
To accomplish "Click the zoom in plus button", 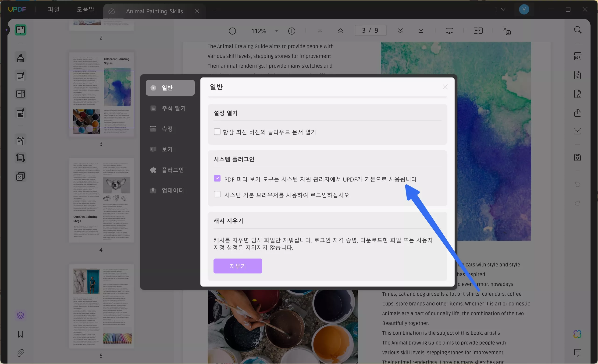I will (x=292, y=31).
